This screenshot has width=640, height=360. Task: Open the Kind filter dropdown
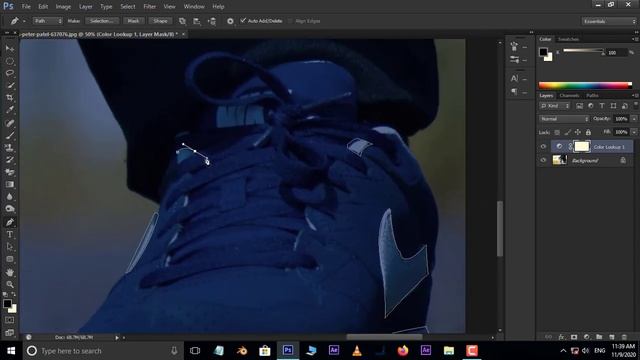[x=555, y=106]
